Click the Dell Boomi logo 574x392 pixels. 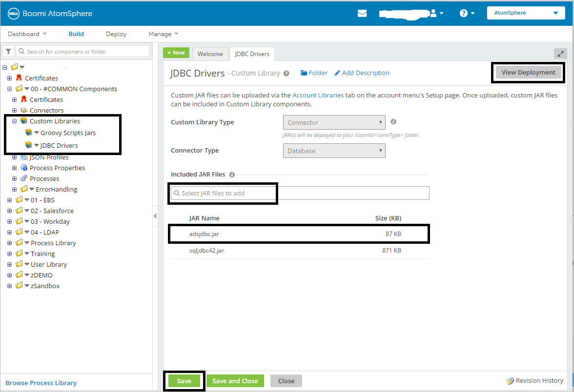point(14,13)
